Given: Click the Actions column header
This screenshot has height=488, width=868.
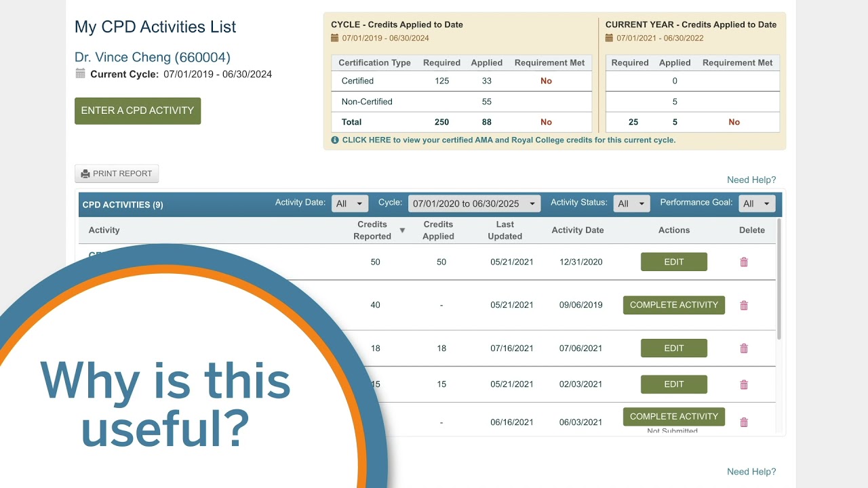Looking at the screenshot, I should [x=674, y=230].
